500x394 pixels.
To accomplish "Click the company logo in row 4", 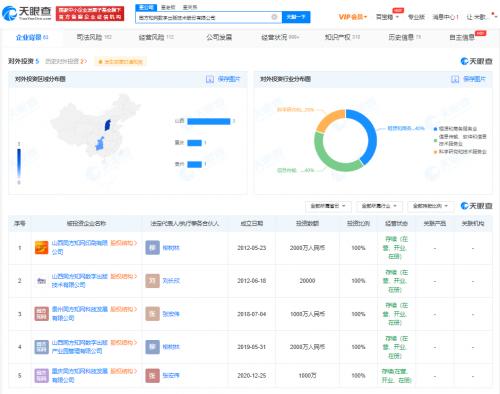I will coord(42,347).
